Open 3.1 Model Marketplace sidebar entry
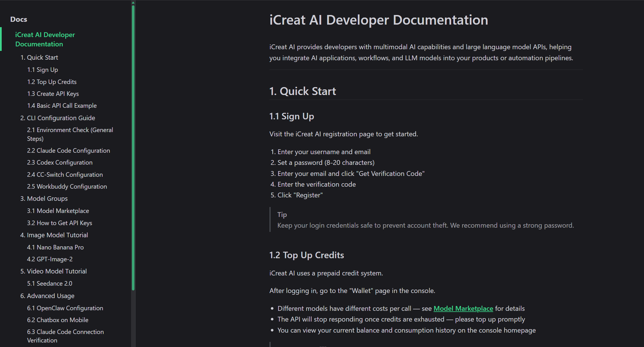The width and height of the screenshot is (644, 347). (58, 211)
